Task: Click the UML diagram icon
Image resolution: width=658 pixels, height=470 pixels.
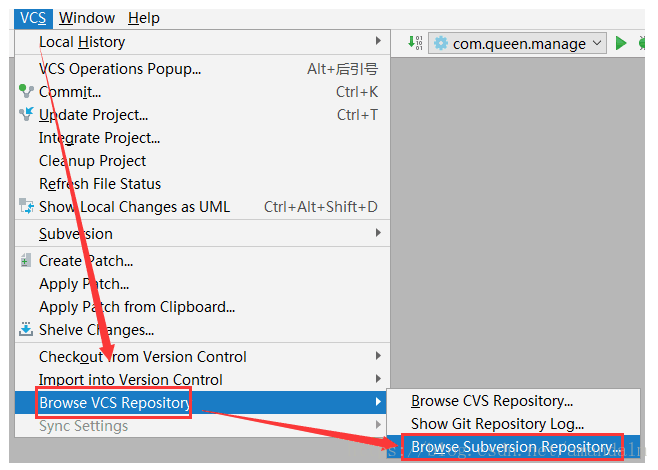Action: (x=26, y=206)
